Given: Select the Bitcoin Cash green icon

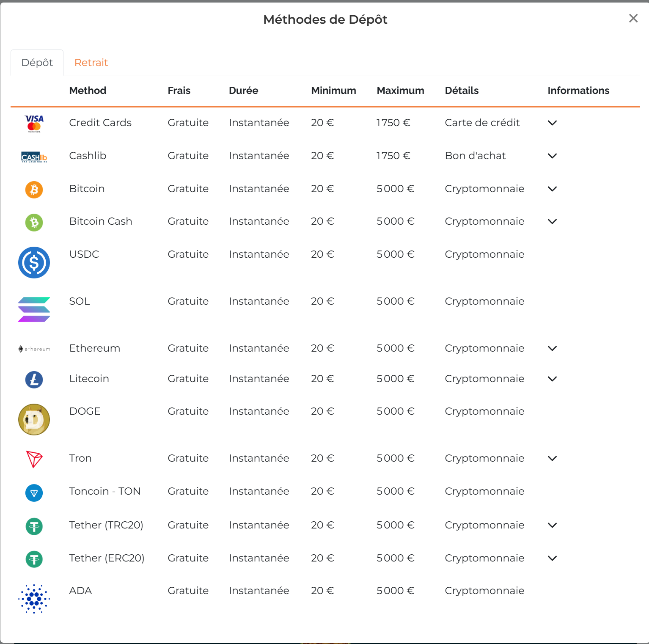Looking at the screenshot, I should click(34, 222).
